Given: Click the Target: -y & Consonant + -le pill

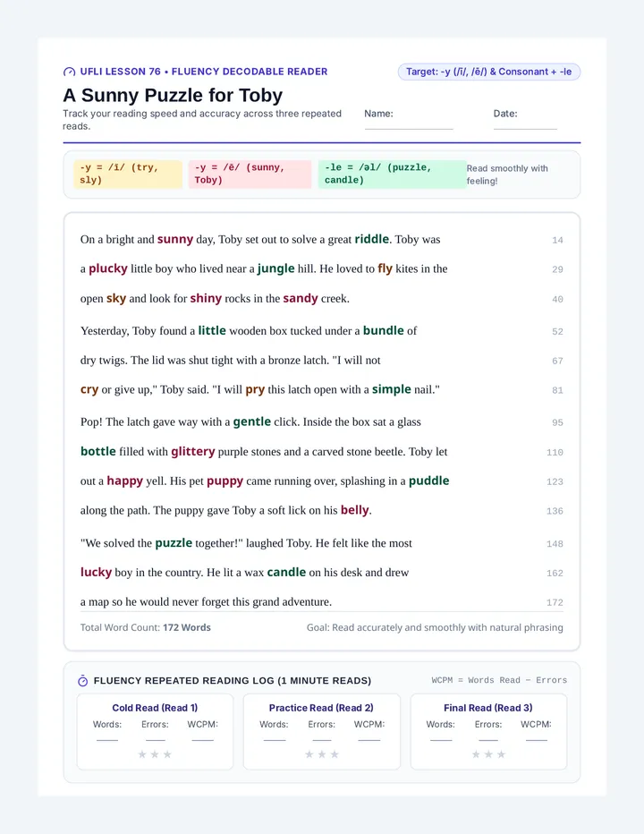Looking at the screenshot, I should pos(489,72).
